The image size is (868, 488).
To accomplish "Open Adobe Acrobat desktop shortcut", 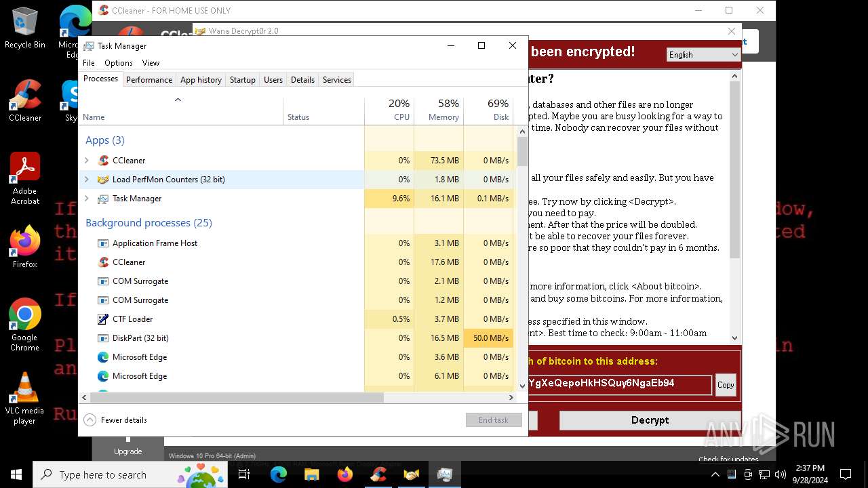I will tap(24, 178).
